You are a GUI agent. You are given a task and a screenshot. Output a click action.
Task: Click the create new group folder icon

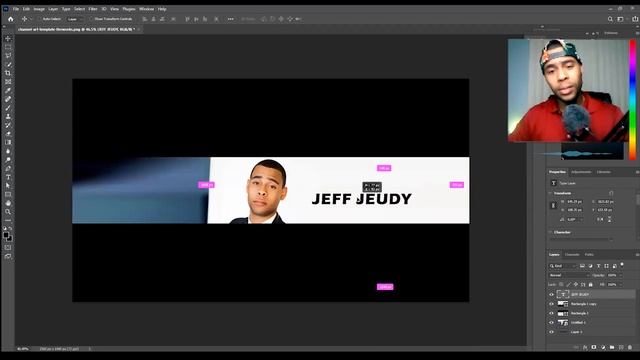tap(612, 347)
